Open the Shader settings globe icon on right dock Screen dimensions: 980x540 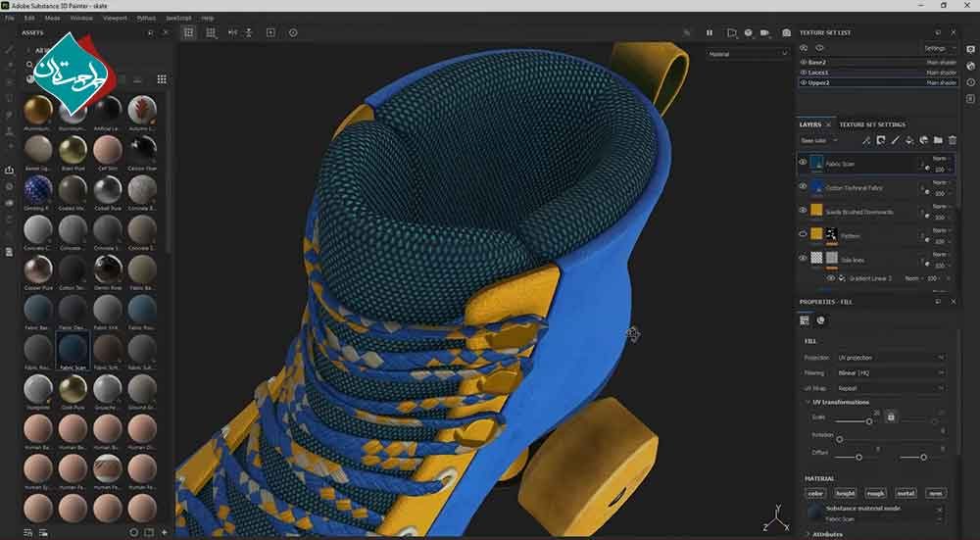[x=970, y=66]
